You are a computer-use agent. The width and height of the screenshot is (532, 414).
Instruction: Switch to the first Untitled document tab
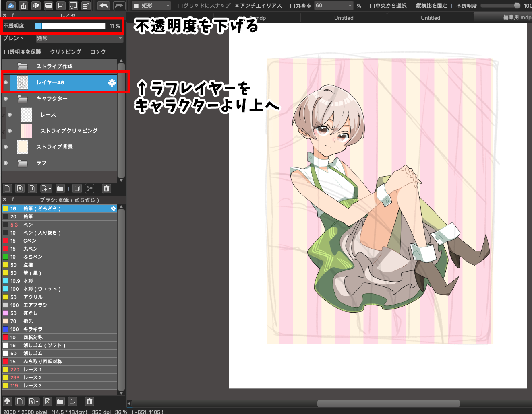pyautogui.click(x=344, y=18)
